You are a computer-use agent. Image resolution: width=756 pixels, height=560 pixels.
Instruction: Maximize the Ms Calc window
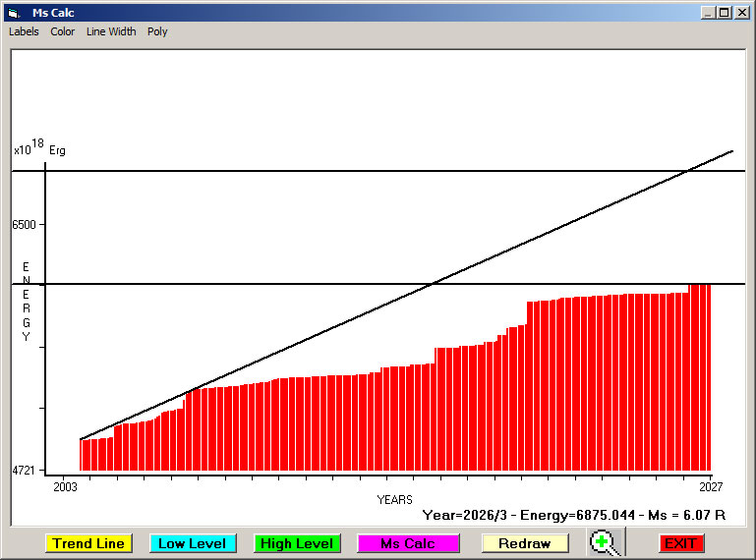725,13
